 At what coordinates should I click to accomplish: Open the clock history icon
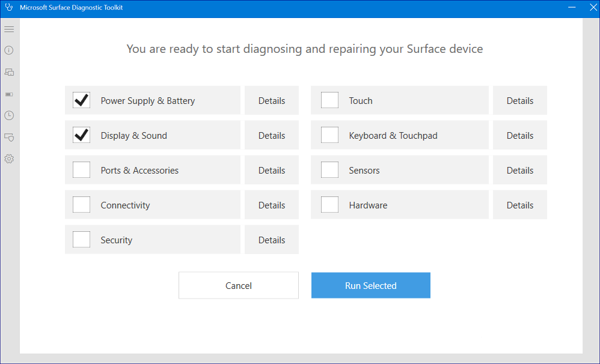[9, 115]
